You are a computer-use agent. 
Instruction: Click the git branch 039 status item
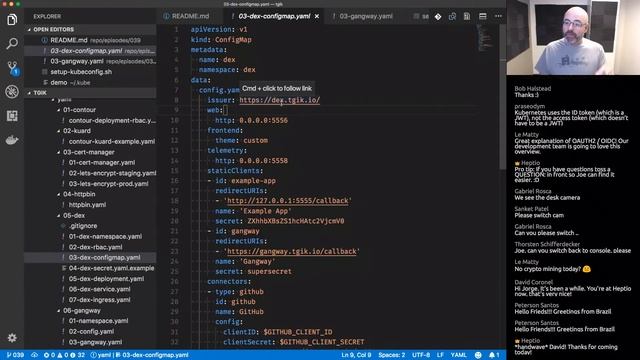coord(15,355)
